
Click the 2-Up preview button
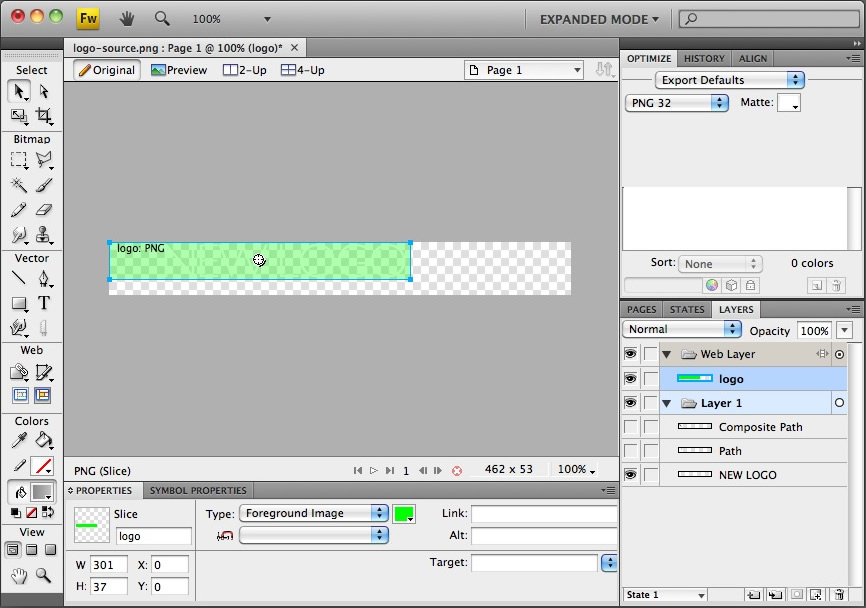(244, 70)
